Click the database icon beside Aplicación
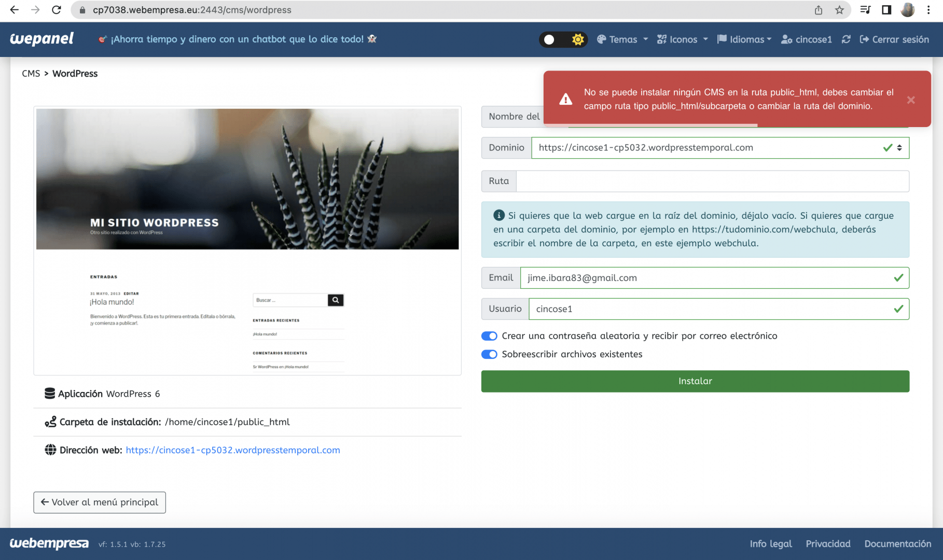Image resolution: width=943 pixels, height=560 pixels. (x=50, y=394)
